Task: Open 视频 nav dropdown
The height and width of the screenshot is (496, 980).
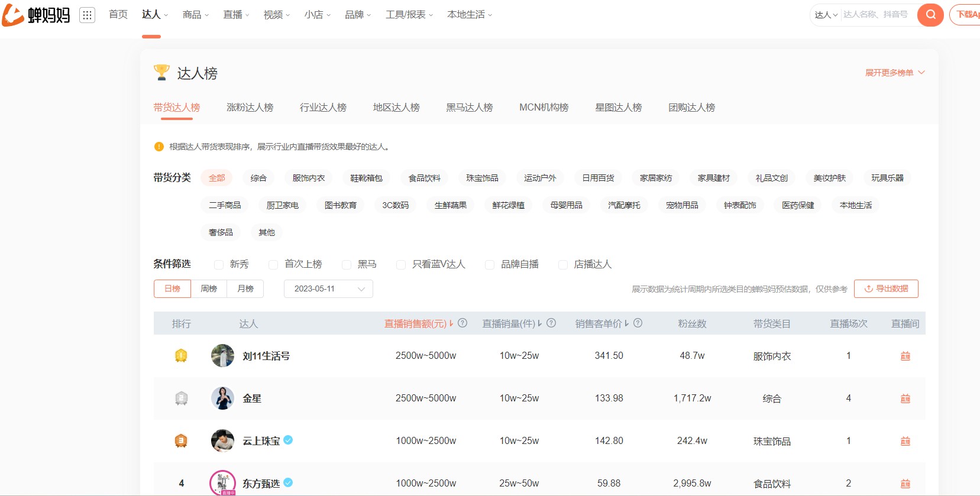Action: [x=276, y=15]
